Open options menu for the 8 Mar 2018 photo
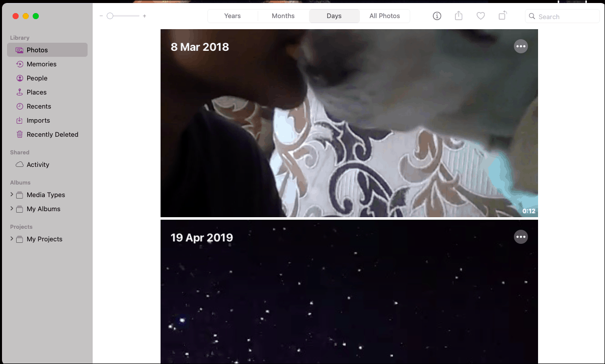Viewport: 605px width, 364px height. (521, 46)
